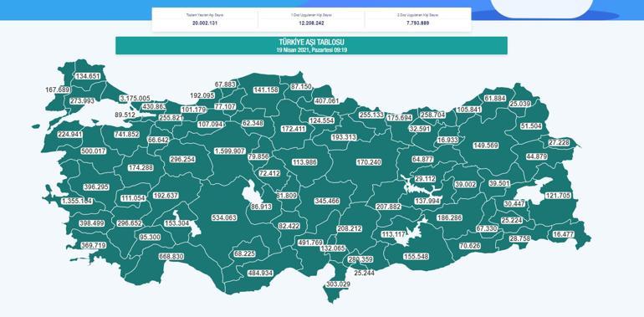Image resolution: width=644 pixels, height=317 pixels.
Task: Click the 105.841 map label
Action: pos(468,110)
